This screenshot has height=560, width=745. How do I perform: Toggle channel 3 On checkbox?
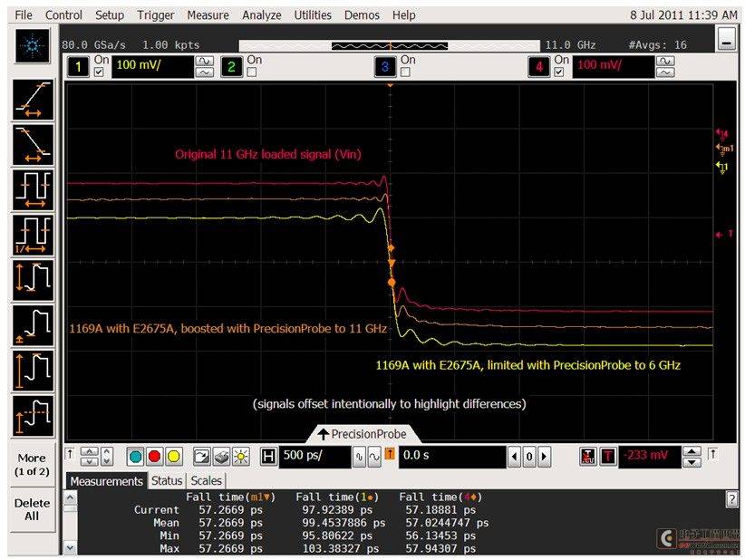pos(405,72)
